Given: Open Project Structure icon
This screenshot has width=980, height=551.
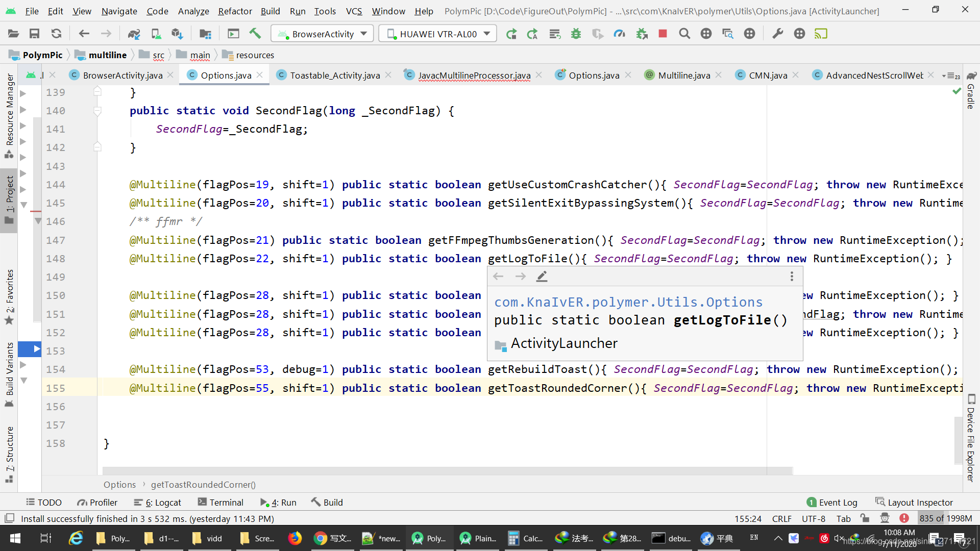Looking at the screenshot, I should point(205,34).
